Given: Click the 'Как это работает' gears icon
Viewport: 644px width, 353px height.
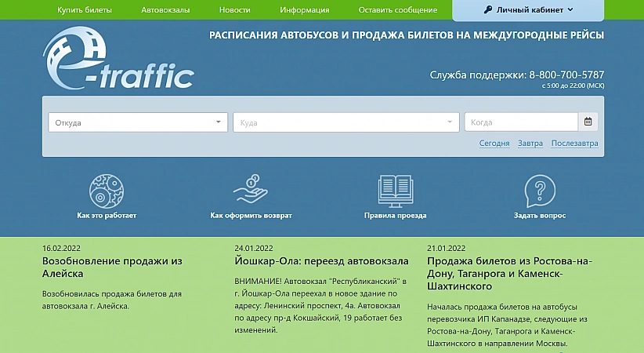Looking at the screenshot, I should tap(107, 190).
